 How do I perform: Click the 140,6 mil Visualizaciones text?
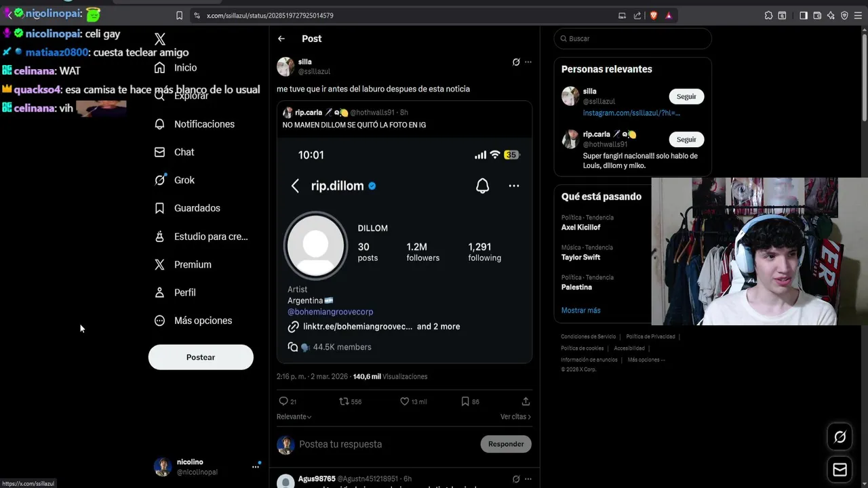[390, 376]
